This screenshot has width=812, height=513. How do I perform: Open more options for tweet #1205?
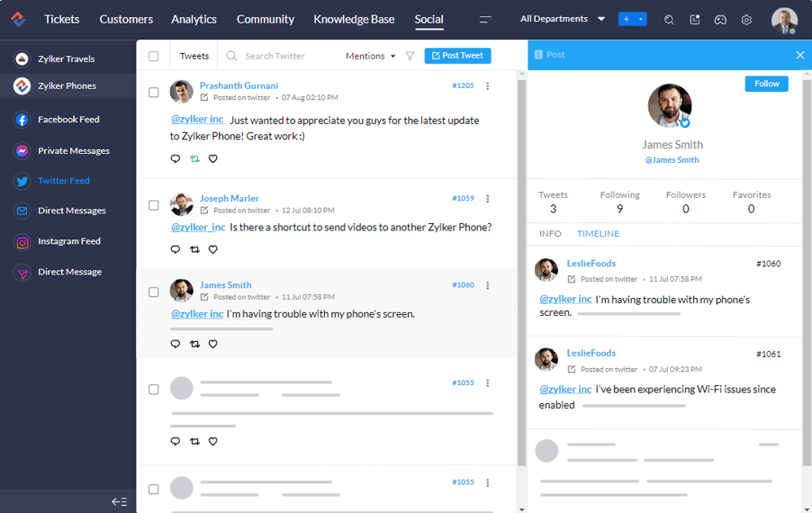point(487,86)
